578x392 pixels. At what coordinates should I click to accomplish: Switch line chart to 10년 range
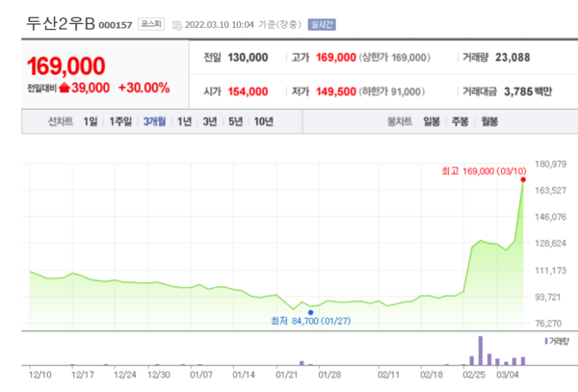264,121
